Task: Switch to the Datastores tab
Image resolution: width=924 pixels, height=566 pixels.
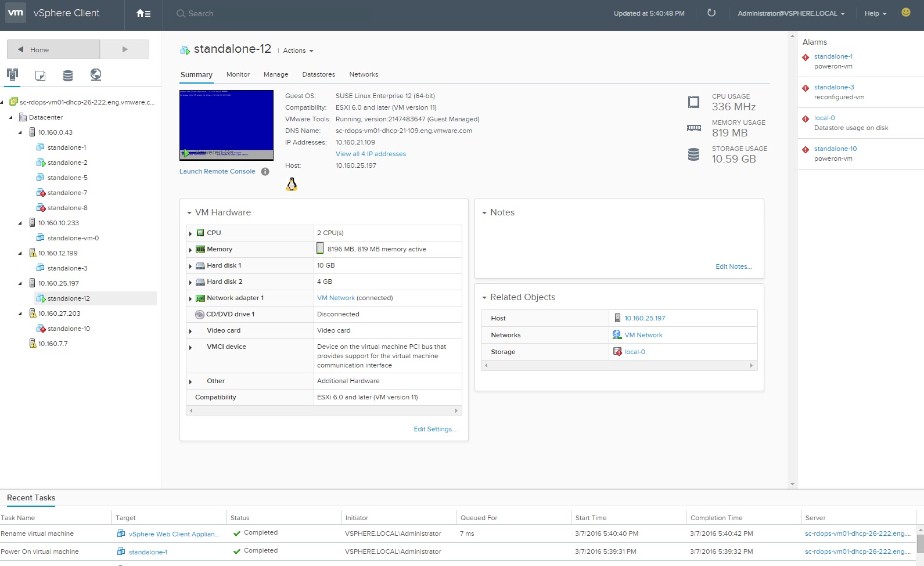Action: tap(319, 74)
